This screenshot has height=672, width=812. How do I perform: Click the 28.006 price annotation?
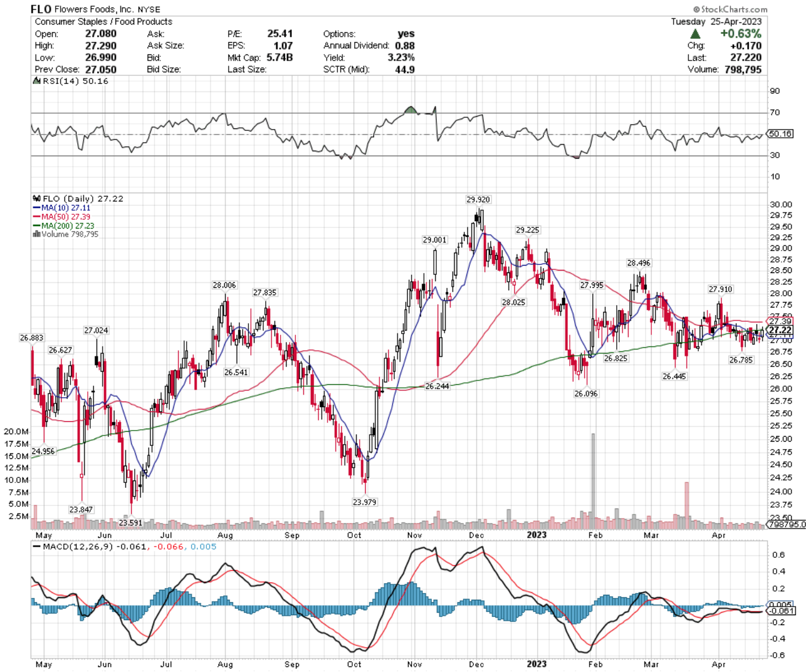click(x=224, y=285)
